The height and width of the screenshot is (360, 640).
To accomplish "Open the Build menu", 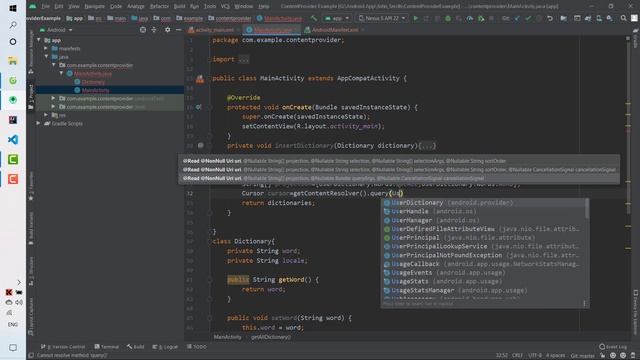I will pyautogui.click(x=179, y=6).
